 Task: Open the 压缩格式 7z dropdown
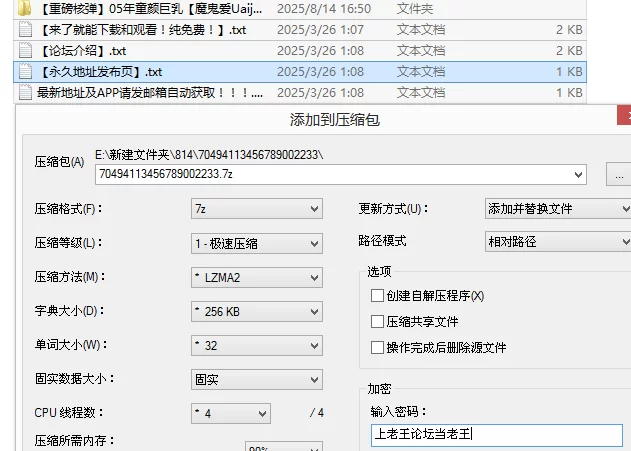point(257,209)
